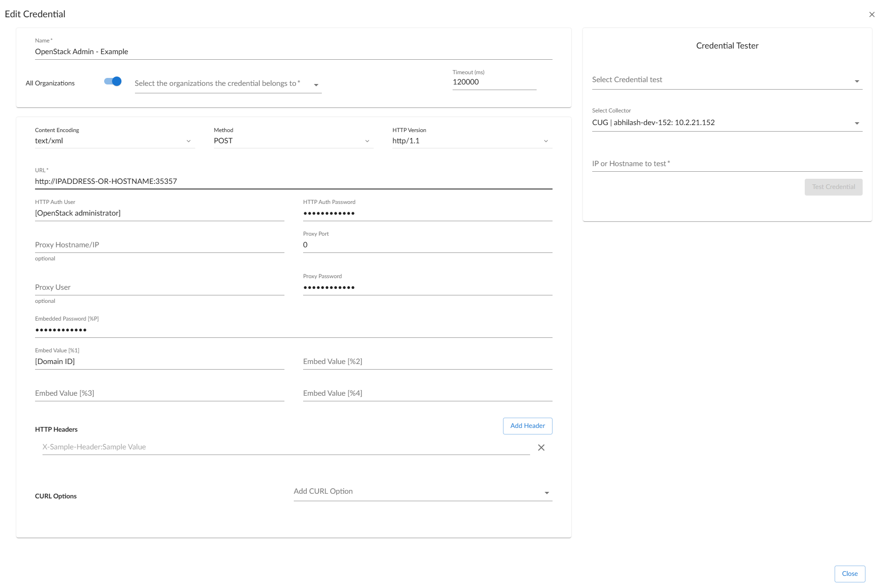Focus the Proxy Hostname/IP field

(159, 245)
